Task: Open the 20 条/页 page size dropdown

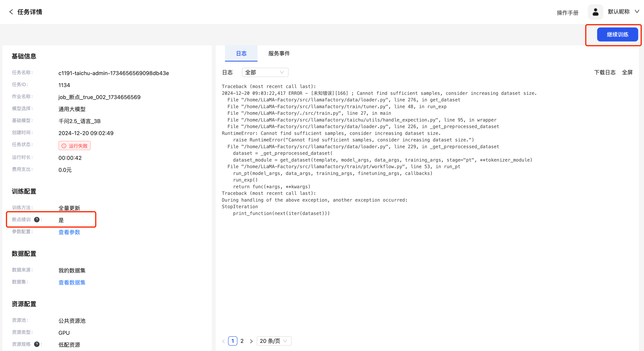Action: [x=274, y=341]
